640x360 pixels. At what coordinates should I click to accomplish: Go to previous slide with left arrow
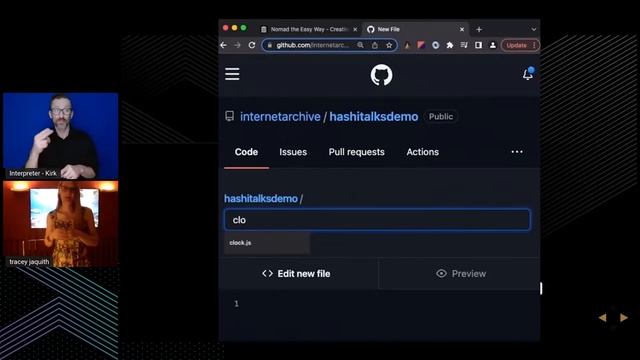click(x=602, y=318)
